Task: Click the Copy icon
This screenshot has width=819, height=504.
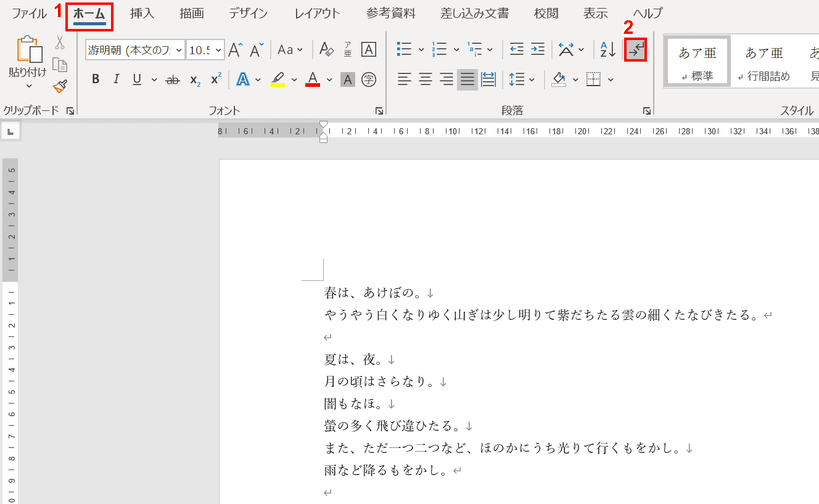Action: (60, 65)
